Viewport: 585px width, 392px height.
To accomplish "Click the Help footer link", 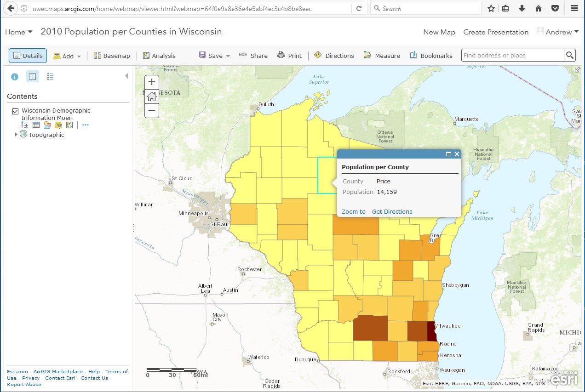I will click(x=94, y=371).
